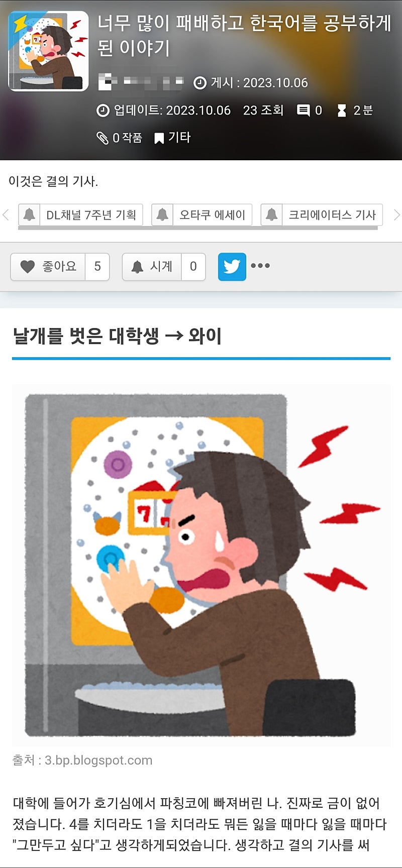The image size is (402, 868).
Task: Open the three-dots more options menu
Action: click(260, 266)
